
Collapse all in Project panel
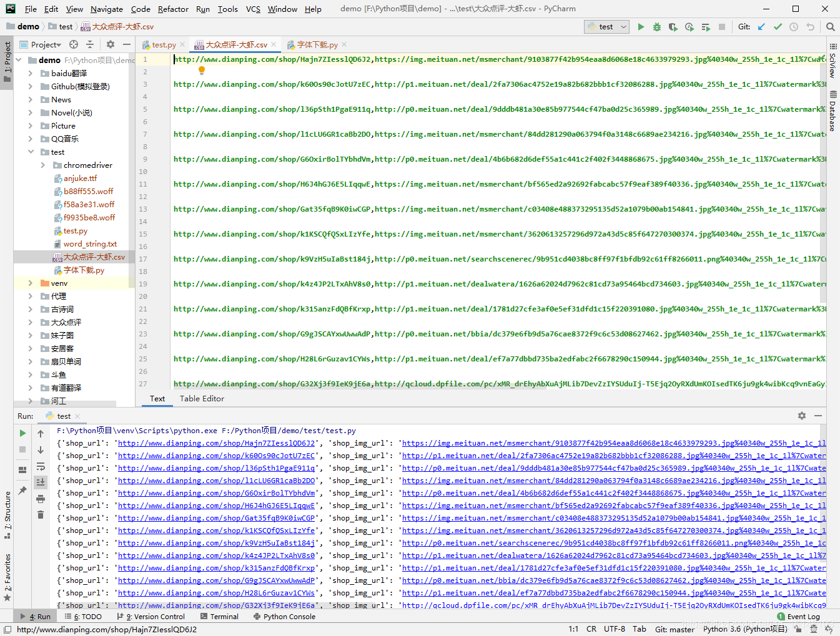(90, 44)
